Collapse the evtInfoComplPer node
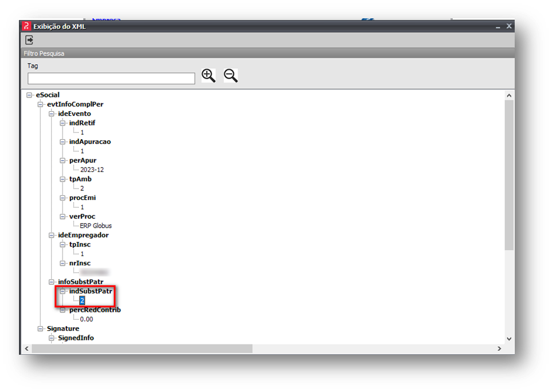The height and width of the screenshot is (392, 552). tap(41, 104)
